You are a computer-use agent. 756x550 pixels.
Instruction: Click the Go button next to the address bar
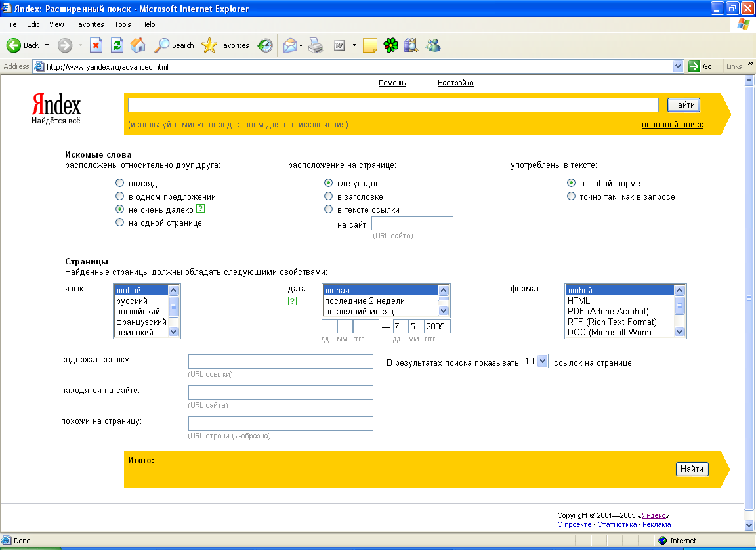coord(700,66)
